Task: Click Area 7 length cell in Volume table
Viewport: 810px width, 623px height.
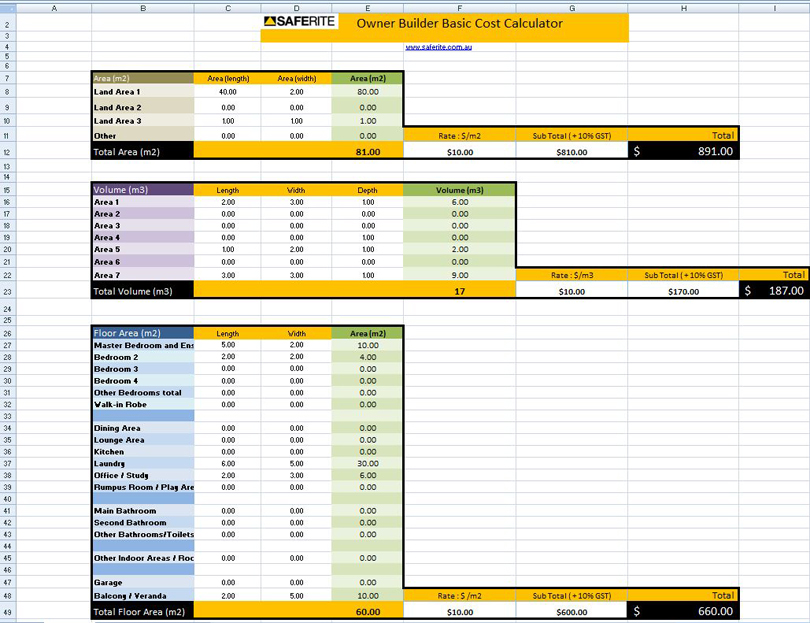Action: click(x=228, y=274)
